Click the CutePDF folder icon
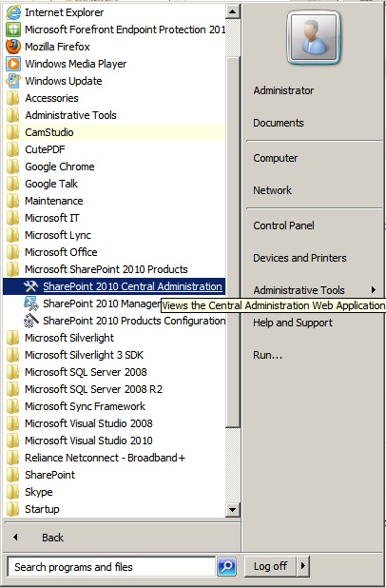Viewport: 386px width, 588px height. tap(13, 149)
